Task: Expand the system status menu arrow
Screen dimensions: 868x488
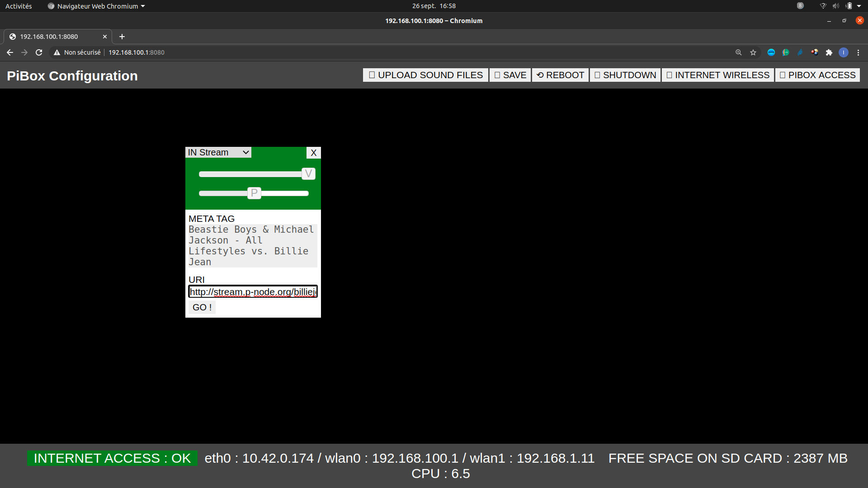Action: tap(859, 6)
